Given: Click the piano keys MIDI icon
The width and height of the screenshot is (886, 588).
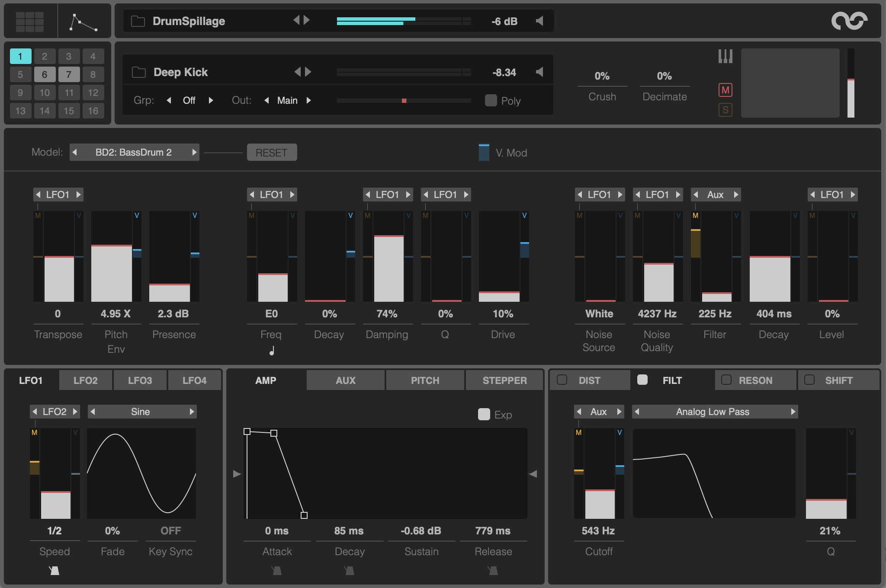Looking at the screenshot, I should [725, 56].
